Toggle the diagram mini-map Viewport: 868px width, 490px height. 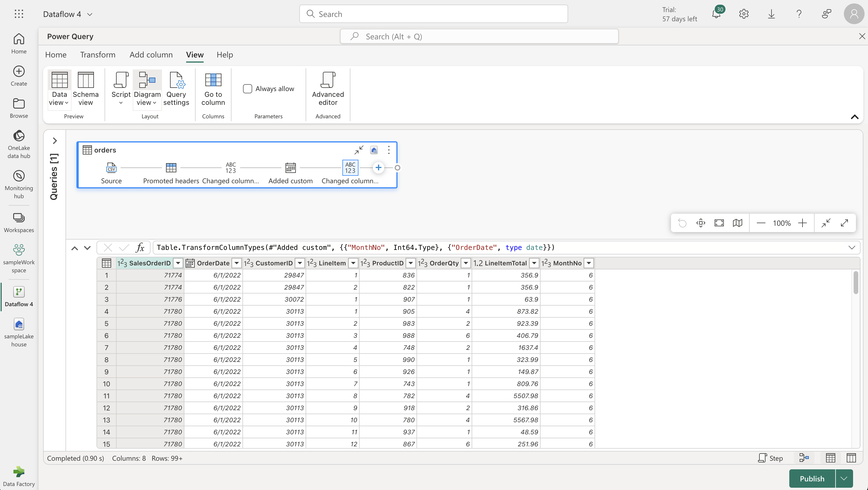pyautogui.click(x=738, y=223)
